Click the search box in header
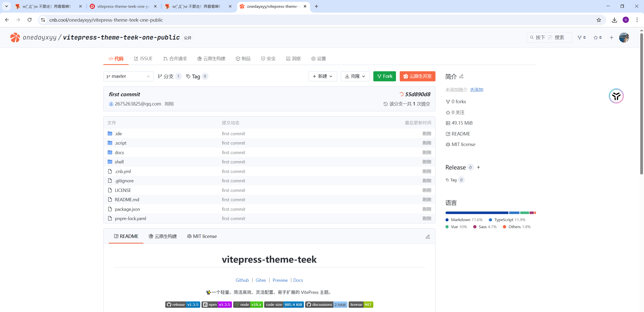The image size is (644, 312). tap(549, 38)
